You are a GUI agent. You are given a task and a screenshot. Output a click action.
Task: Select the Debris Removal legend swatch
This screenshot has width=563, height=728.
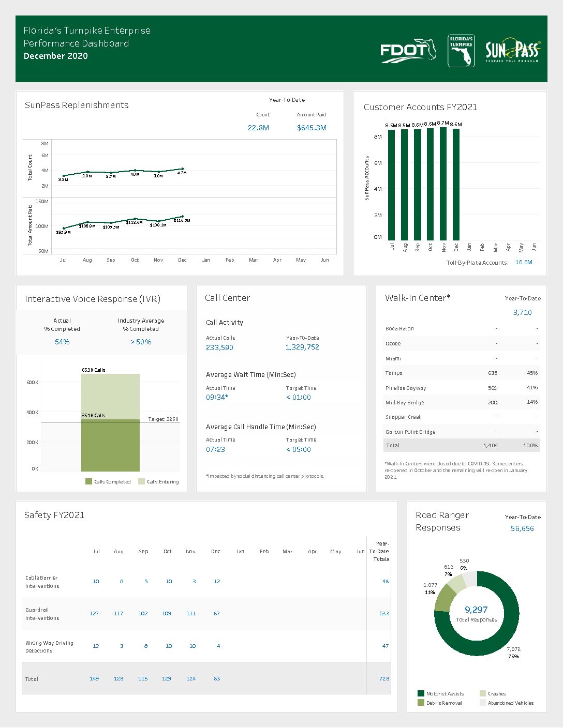tap(421, 703)
